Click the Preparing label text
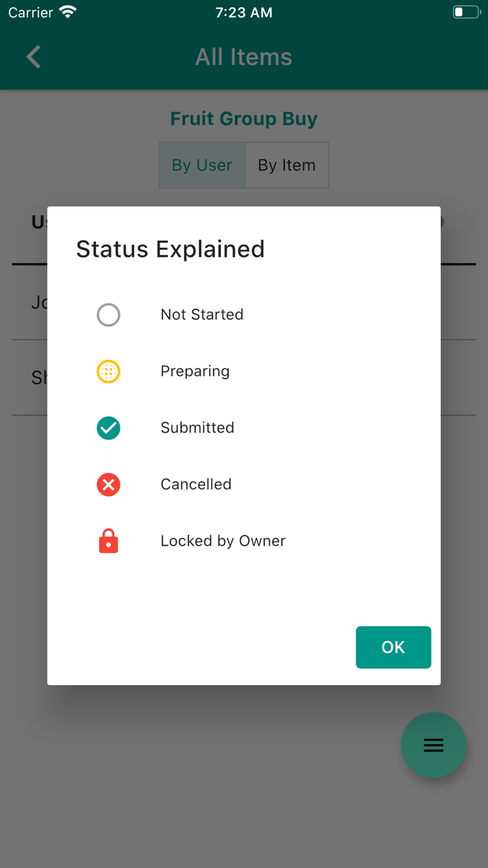 pyautogui.click(x=195, y=371)
